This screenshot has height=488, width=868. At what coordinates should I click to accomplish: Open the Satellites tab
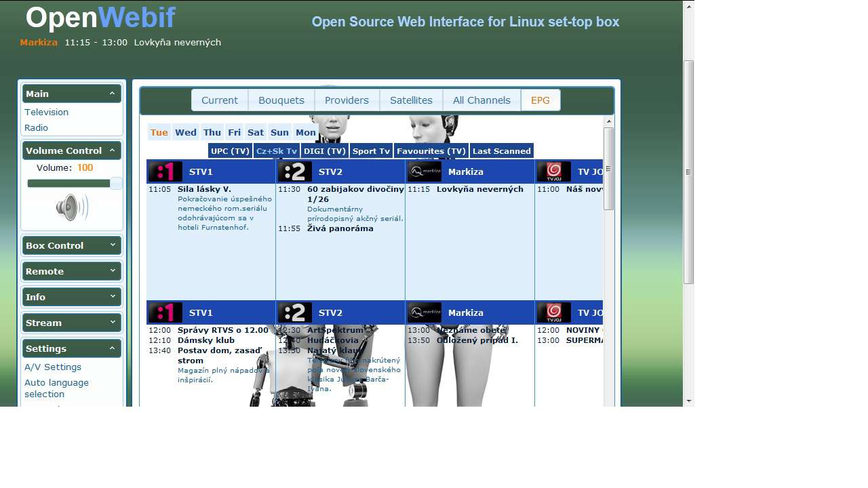(x=411, y=100)
